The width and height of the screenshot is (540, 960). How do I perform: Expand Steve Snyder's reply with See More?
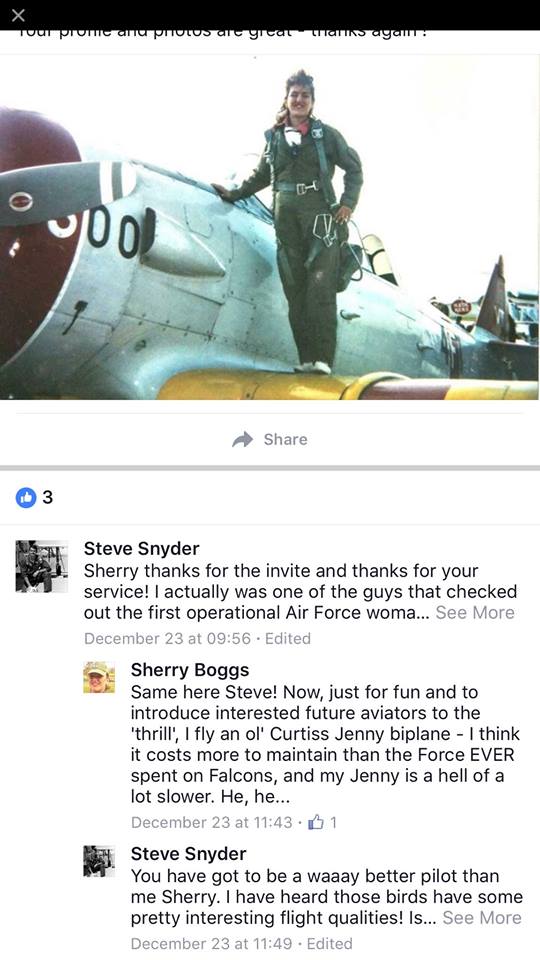coord(482,918)
